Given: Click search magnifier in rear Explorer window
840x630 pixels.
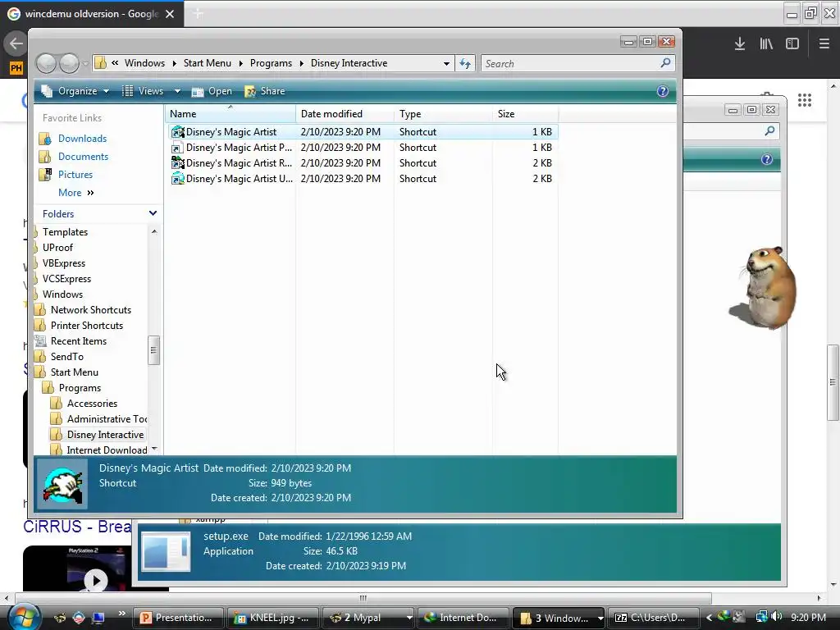Looking at the screenshot, I should click(769, 130).
